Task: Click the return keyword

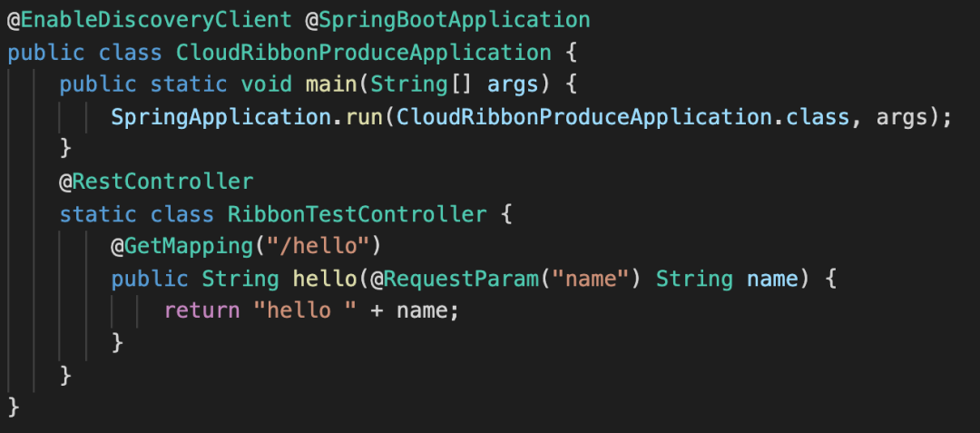Action: pos(201,310)
